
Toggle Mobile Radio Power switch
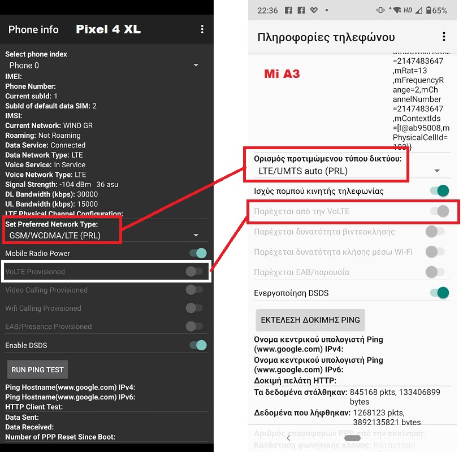pos(198,253)
